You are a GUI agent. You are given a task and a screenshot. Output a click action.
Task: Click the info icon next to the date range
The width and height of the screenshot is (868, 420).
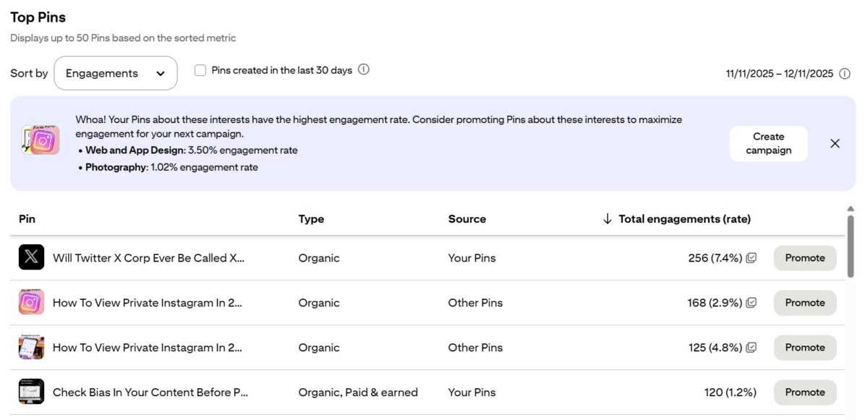(x=845, y=73)
